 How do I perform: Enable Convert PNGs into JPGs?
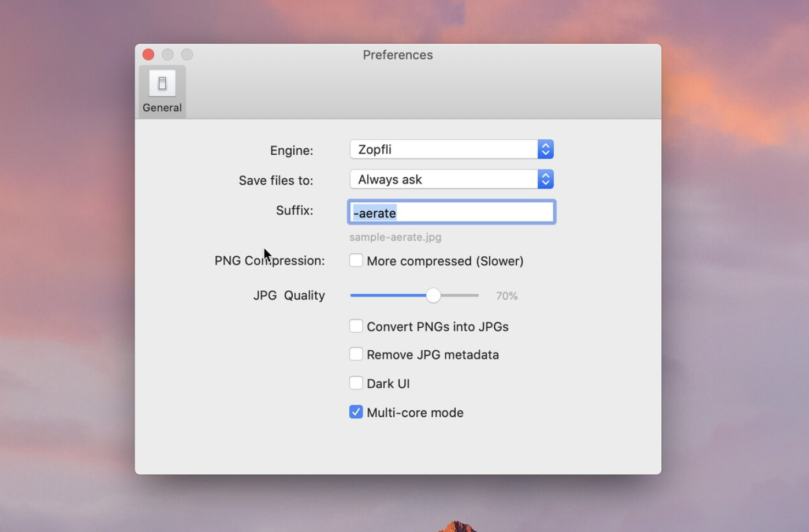pyautogui.click(x=356, y=325)
